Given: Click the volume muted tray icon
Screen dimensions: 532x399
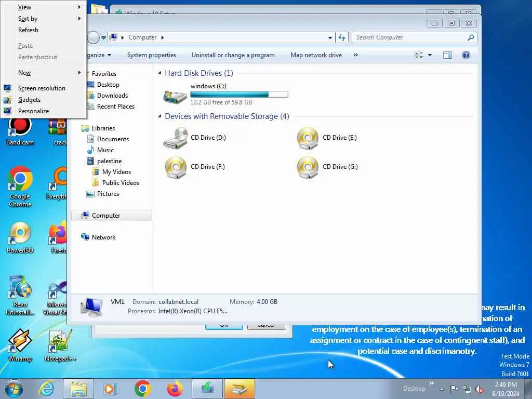Looking at the screenshot, I should 480,389.
